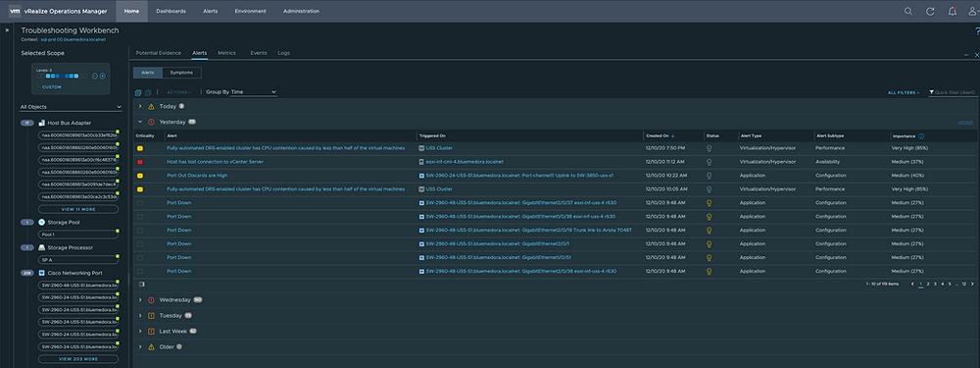Click the Importance column info icon
The image size is (980, 368).
point(921,135)
